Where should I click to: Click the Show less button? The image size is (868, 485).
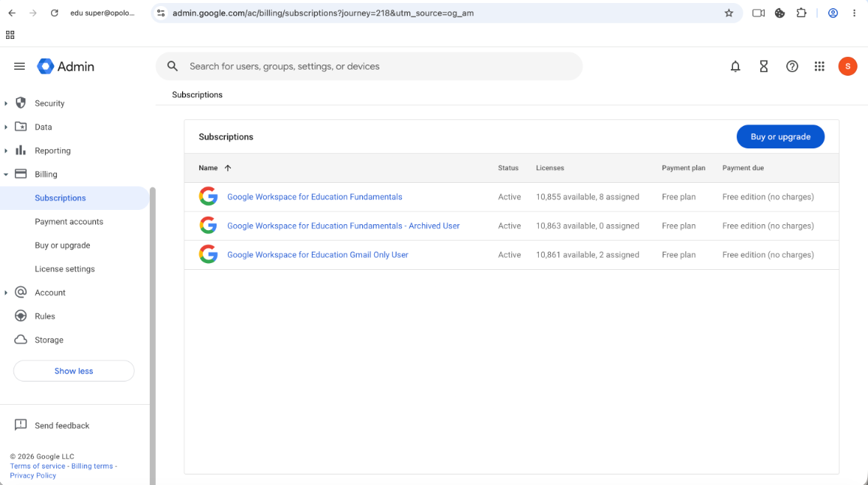[73, 371]
